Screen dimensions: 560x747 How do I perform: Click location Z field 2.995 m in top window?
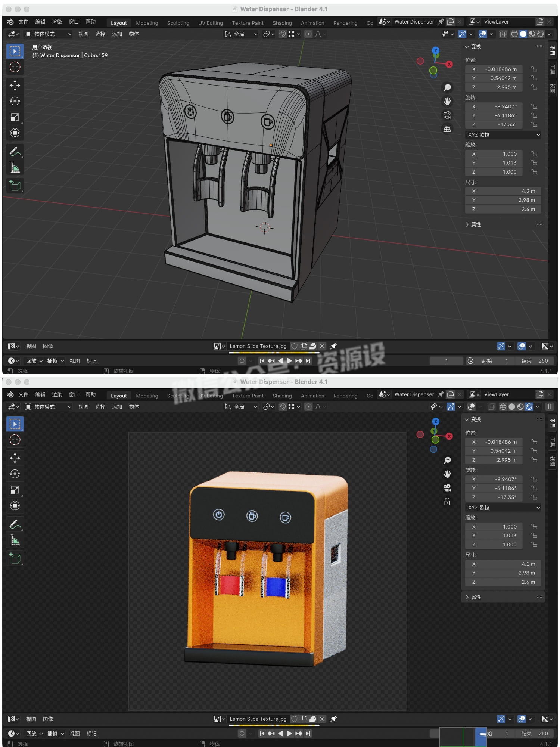(494, 87)
